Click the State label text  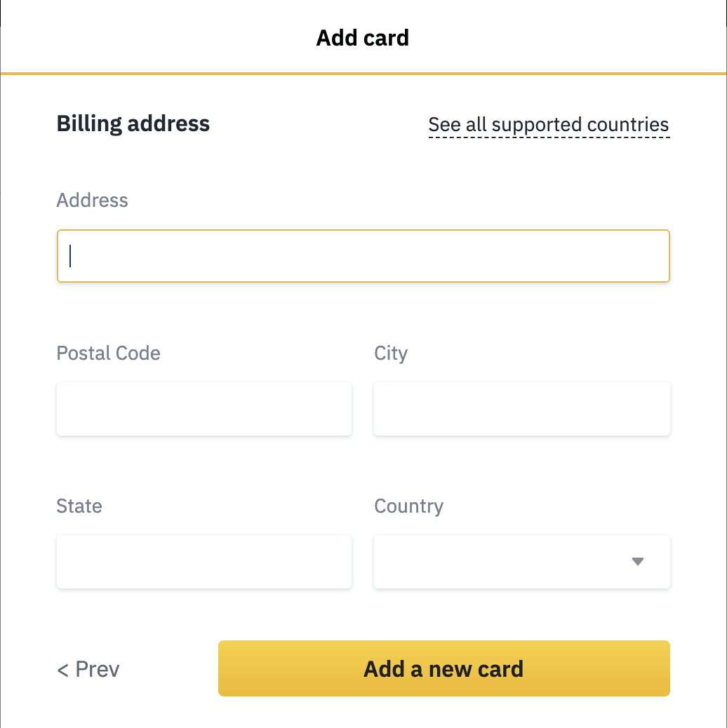79,506
